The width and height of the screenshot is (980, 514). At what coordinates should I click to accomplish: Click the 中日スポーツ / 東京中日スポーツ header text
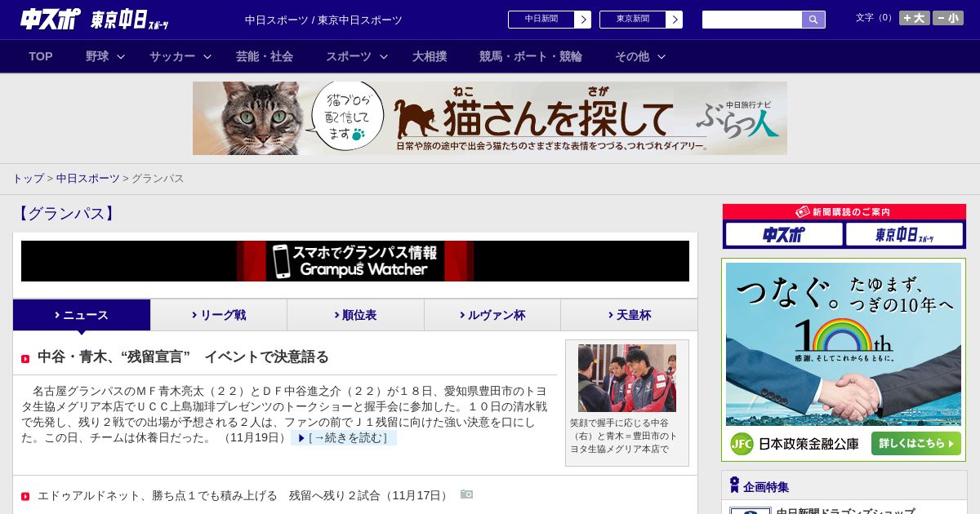point(323,20)
